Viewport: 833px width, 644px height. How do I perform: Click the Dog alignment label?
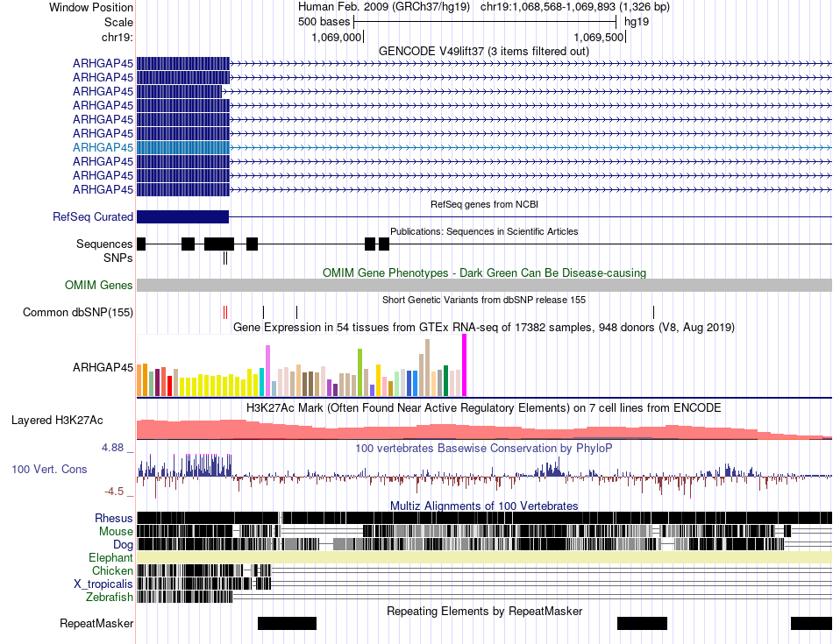coord(124,545)
